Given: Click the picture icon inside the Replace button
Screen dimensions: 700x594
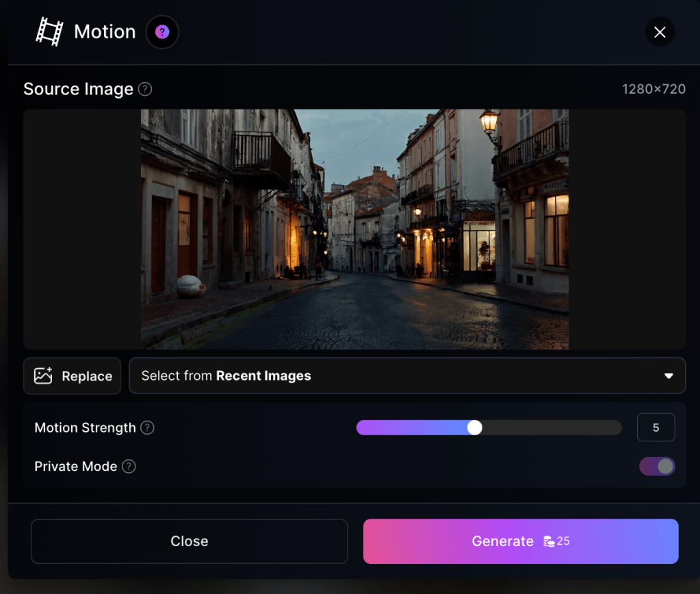Looking at the screenshot, I should click(43, 376).
